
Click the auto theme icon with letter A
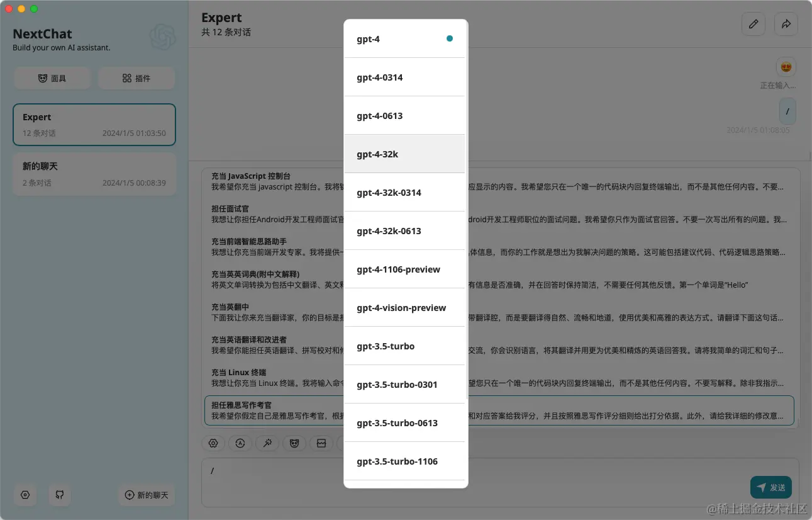tap(240, 443)
